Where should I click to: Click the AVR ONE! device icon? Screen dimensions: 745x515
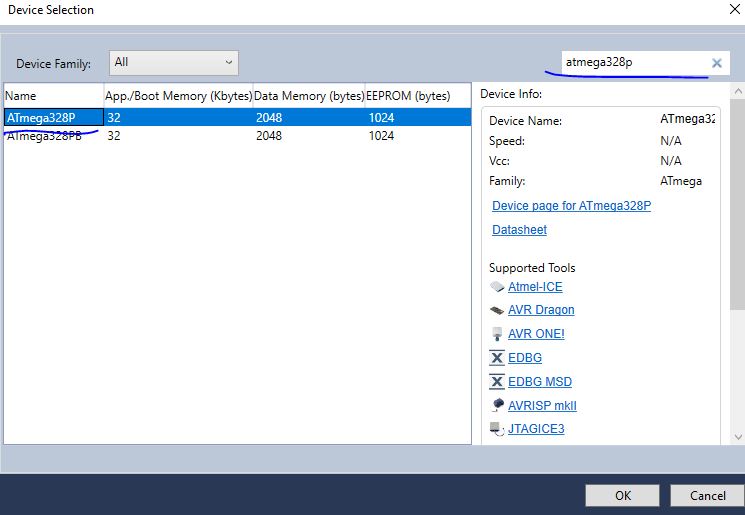[497, 334]
